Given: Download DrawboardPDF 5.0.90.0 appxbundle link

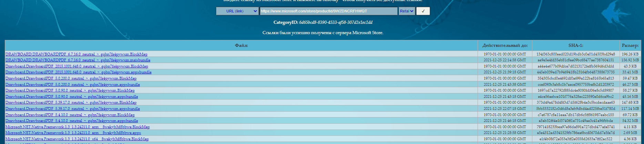Looking at the screenshot, I should 72,96.
